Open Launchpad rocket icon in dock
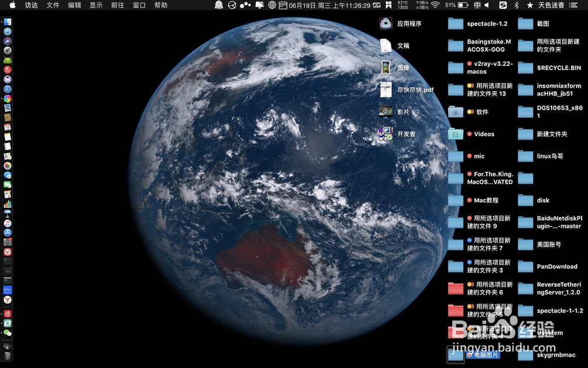Image resolution: width=588 pixels, height=368 pixels. tap(8, 50)
